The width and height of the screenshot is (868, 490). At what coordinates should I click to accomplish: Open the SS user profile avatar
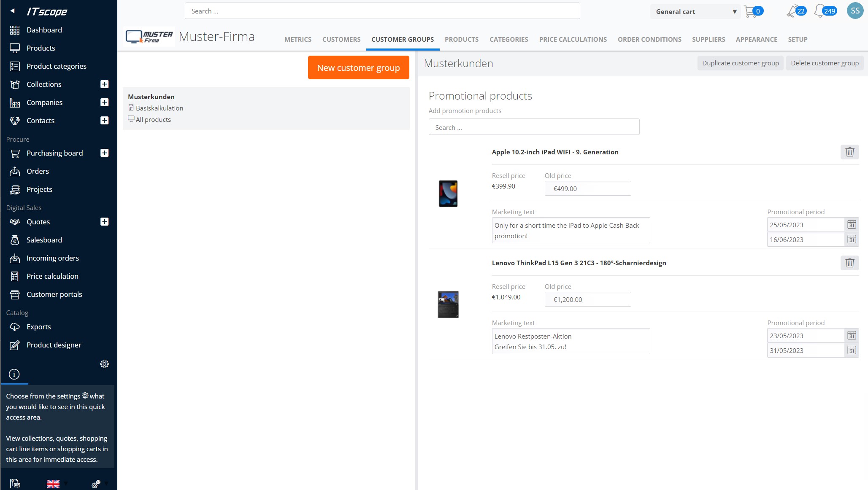[x=855, y=11]
